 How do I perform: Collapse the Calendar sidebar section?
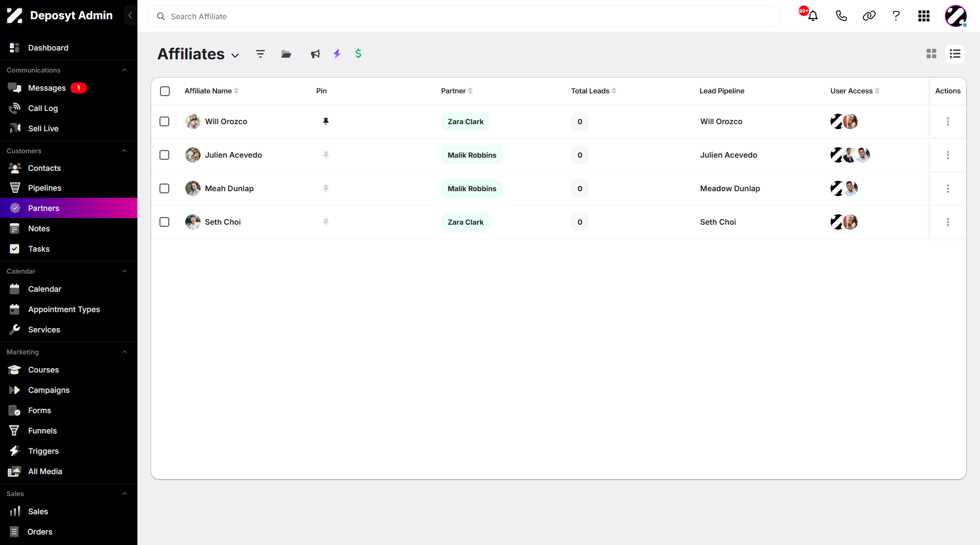125,271
